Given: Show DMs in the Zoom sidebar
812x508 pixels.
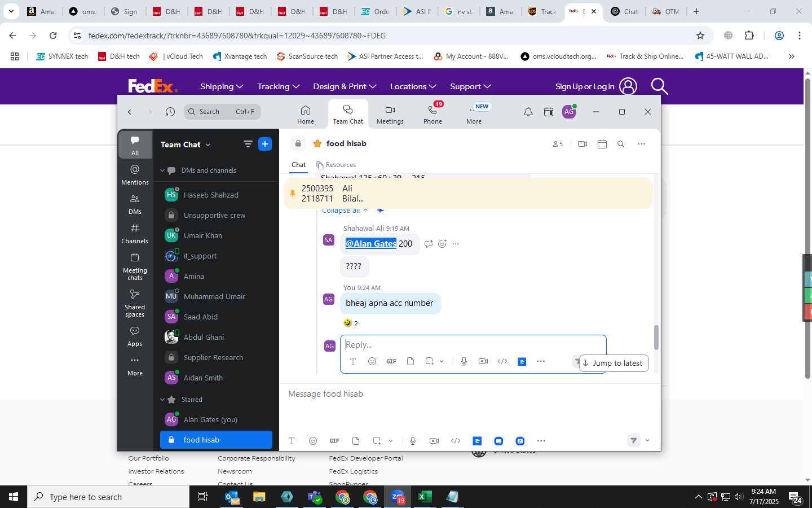Looking at the screenshot, I should click(x=135, y=204).
